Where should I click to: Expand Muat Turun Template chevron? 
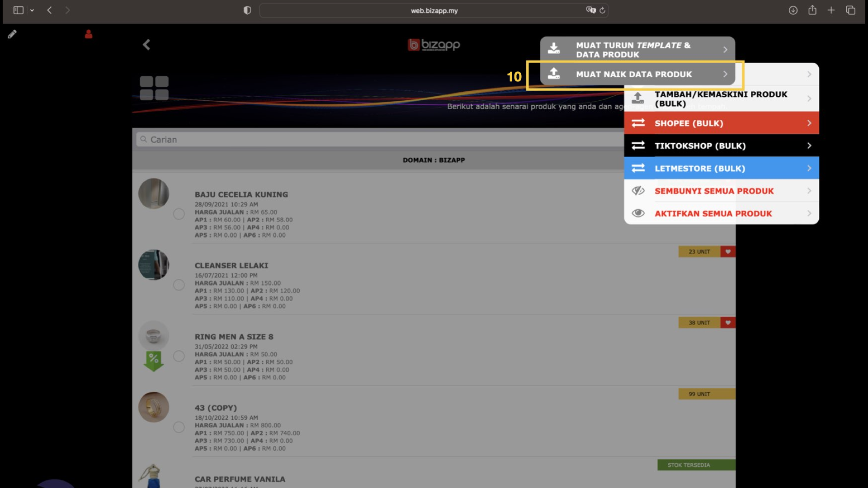(x=725, y=50)
